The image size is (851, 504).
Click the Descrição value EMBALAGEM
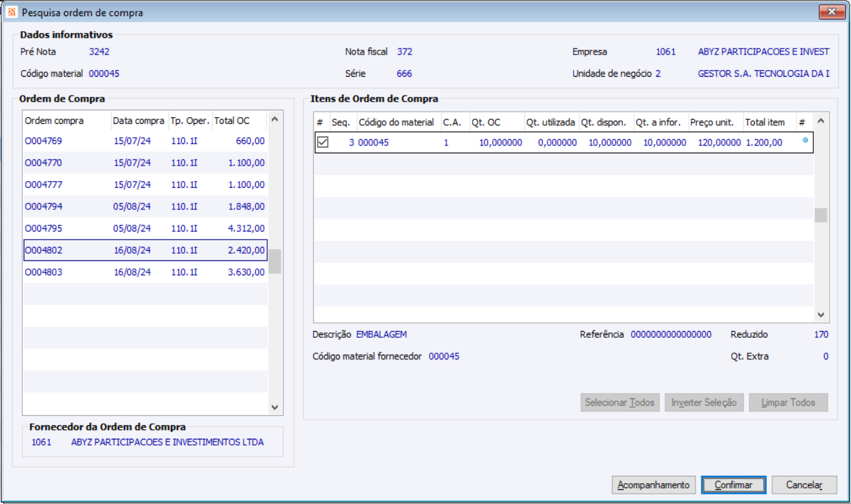[381, 334]
